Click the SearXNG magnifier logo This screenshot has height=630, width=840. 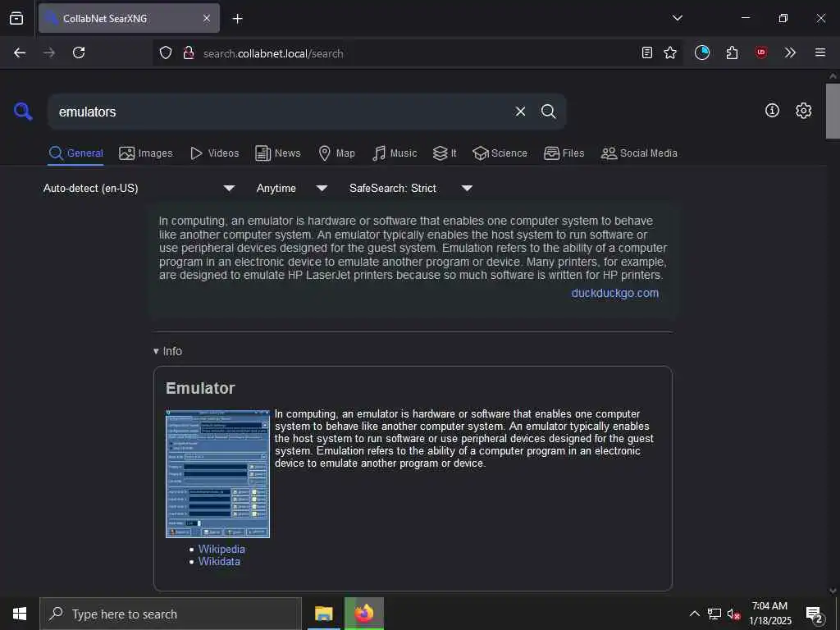[x=23, y=112]
